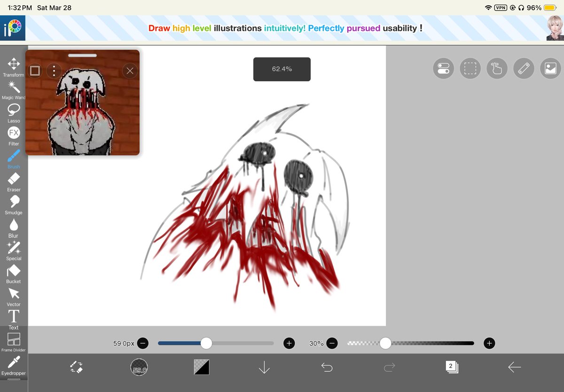Switch between brush and eraser icon
Screen dimensions: 564x392
tap(77, 367)
